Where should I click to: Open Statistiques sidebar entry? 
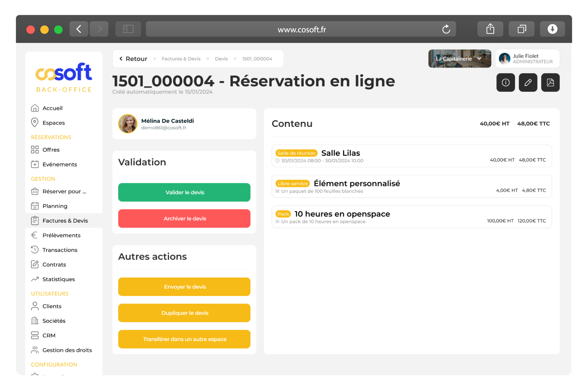coord(64,279)
